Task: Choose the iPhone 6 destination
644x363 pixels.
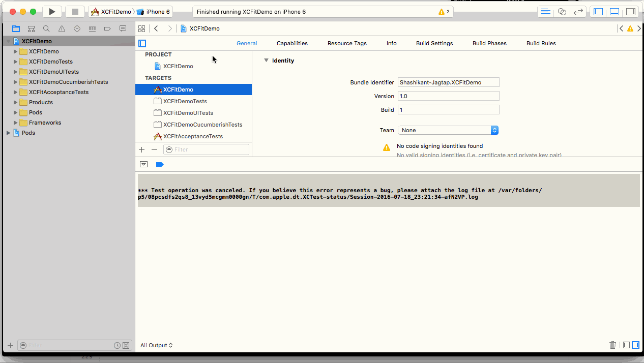Action: pos(154,12)
